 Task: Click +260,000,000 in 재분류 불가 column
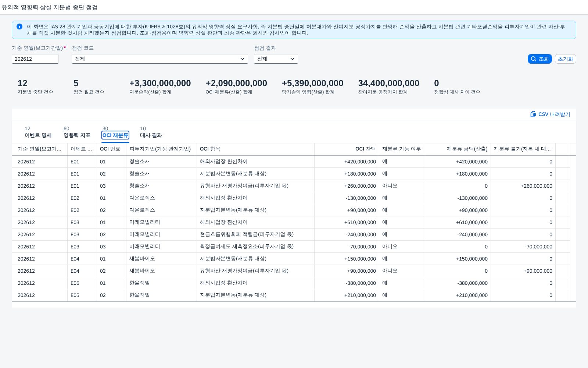coord(537,186)
